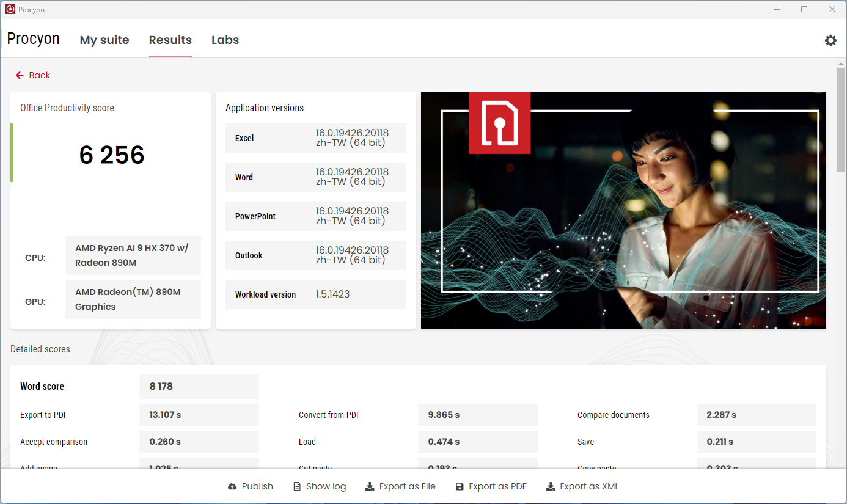Maximize the Procyon window

coord(804,9)
